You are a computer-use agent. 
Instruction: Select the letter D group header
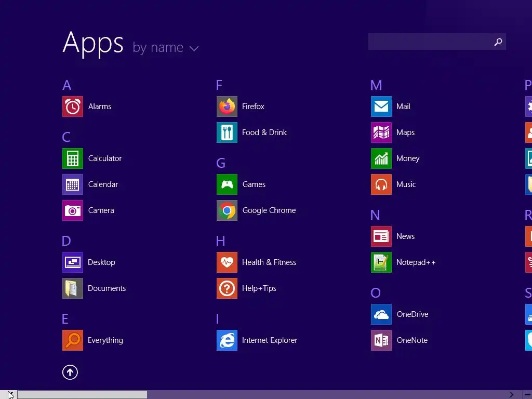(66, 241)
